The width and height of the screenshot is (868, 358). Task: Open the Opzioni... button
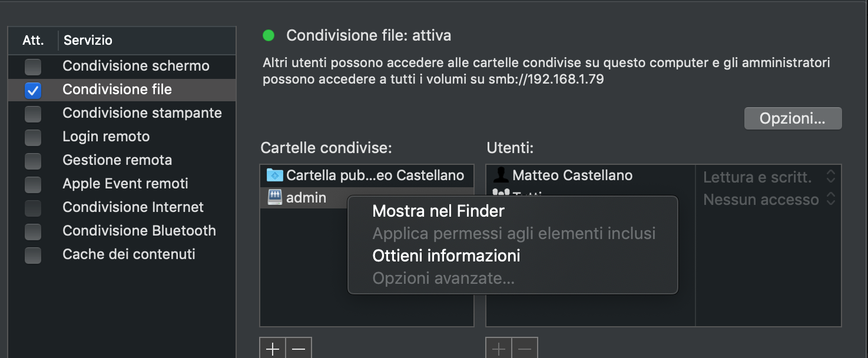(793, 118)
